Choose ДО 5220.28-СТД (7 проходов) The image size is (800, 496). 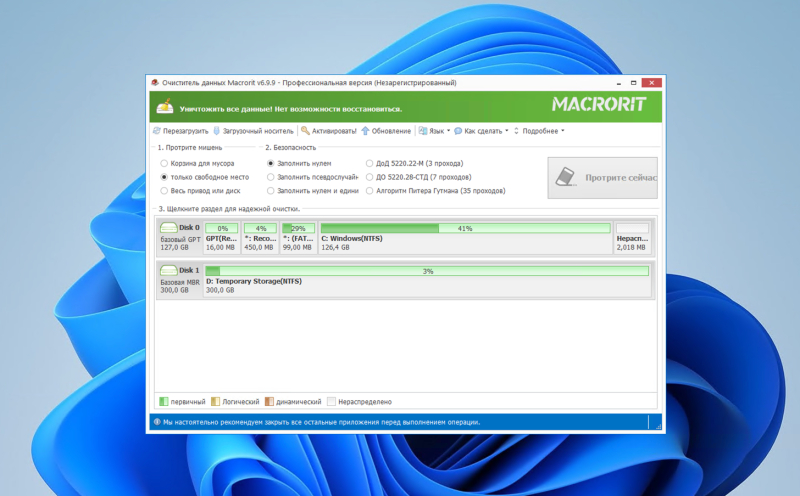pyautogui.click(x=419, y=177)
